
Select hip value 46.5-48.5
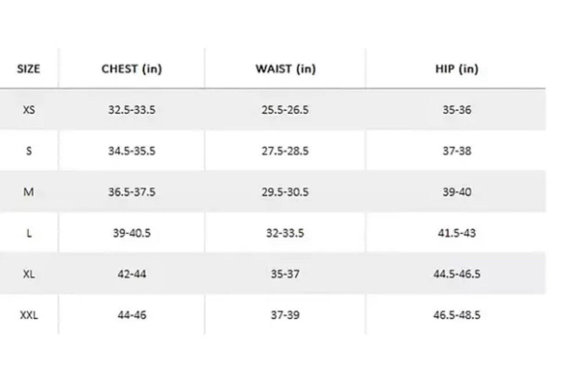click(457, 315)
